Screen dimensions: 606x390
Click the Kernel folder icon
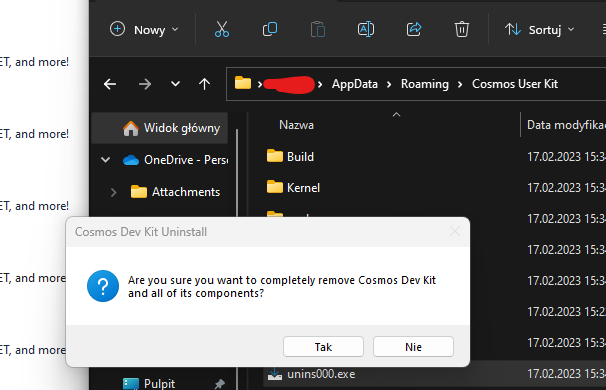pyautogui.click(x=275, y=187)
